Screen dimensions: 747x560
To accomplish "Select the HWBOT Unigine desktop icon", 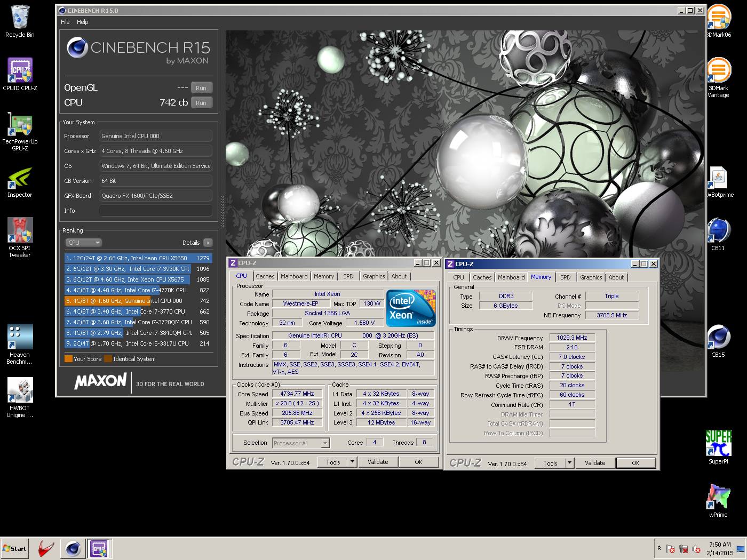I will [x=20, y=398].
